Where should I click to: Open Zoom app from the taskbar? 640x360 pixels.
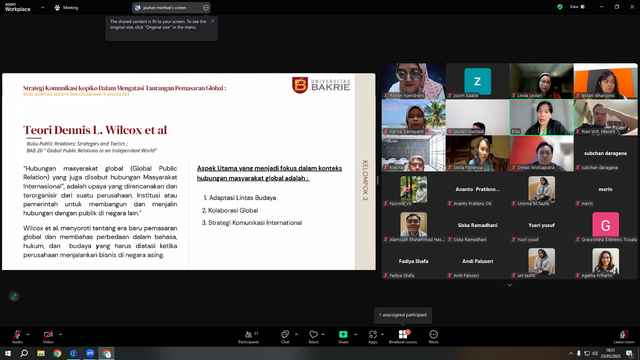tap(90, 353)
